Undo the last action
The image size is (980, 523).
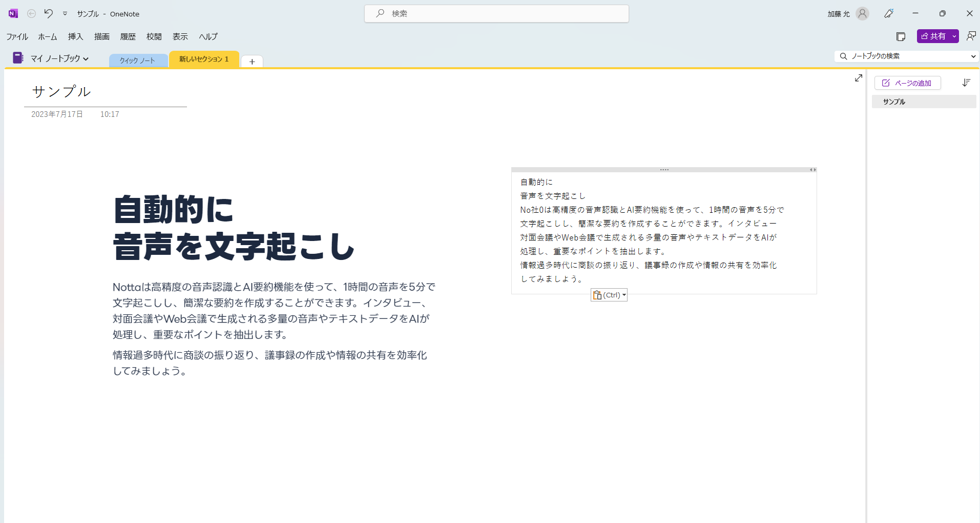pos(49,13)
